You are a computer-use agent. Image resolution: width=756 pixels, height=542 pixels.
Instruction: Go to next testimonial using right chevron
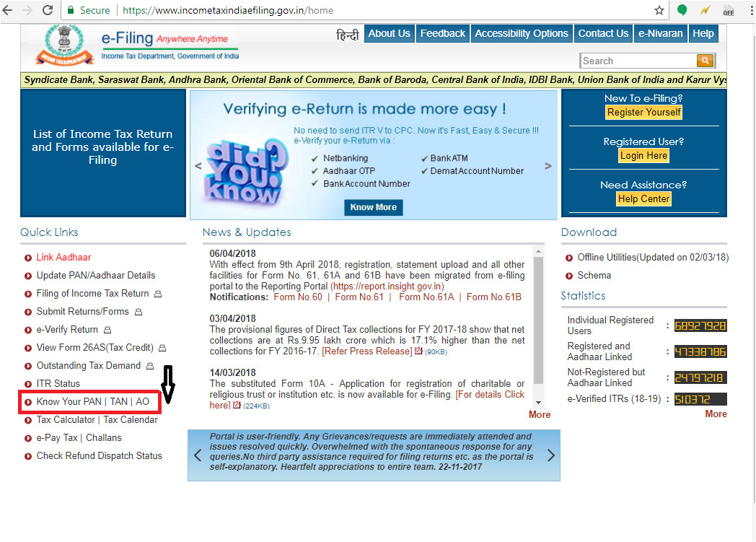click(550, 455)
